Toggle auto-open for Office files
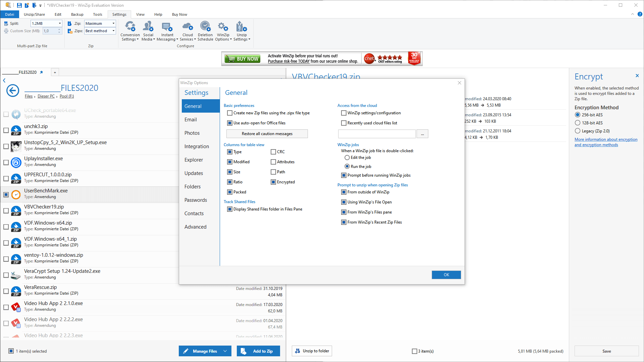Screen dimensions: 644x362 click(x=230, y=123)
